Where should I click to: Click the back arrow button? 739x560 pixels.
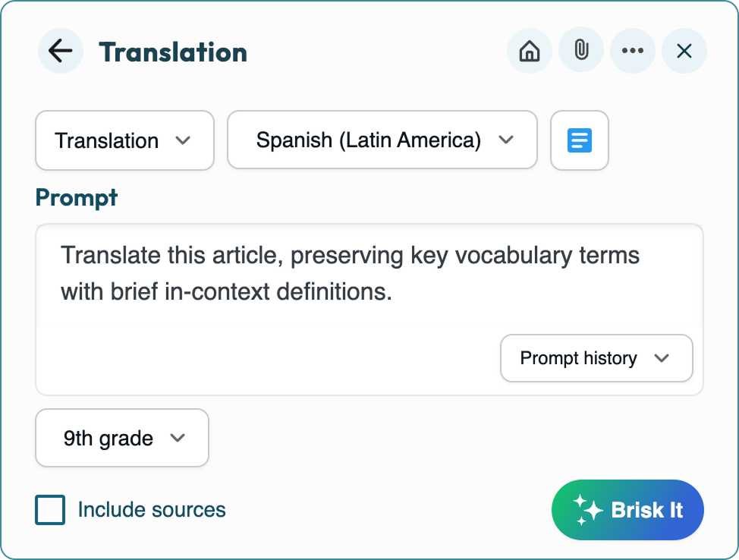(x=60, y=52)
